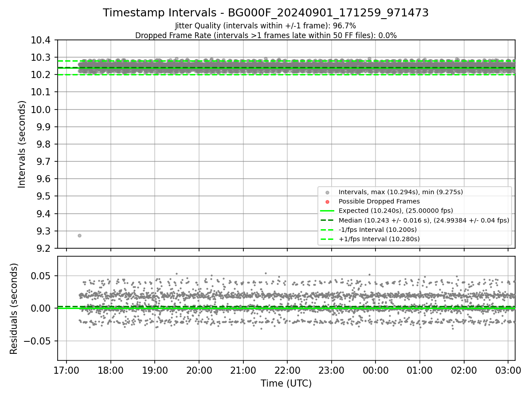Click the 'Residuals (seconds)' y-axis label
This screenshot has height=399, width=532.
(14, 309)
